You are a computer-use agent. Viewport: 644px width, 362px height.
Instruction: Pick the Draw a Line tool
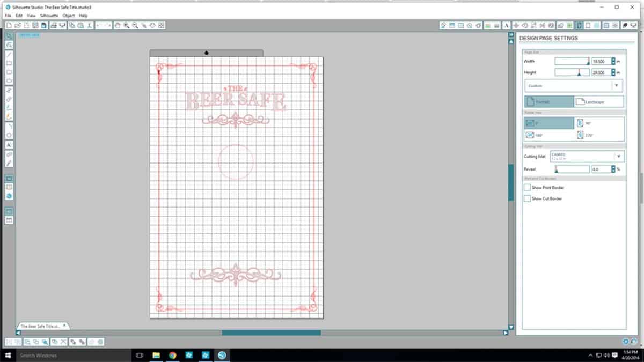tap(9, 55)
